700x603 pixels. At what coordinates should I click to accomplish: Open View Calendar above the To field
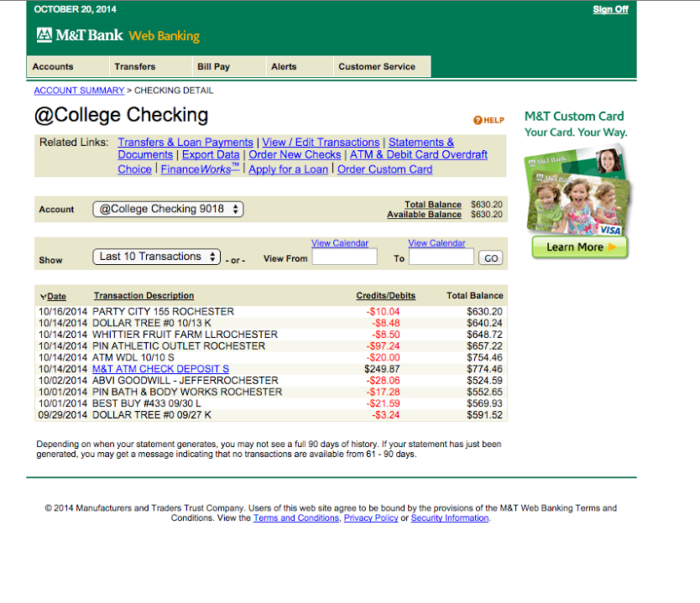tap(436, 243)
